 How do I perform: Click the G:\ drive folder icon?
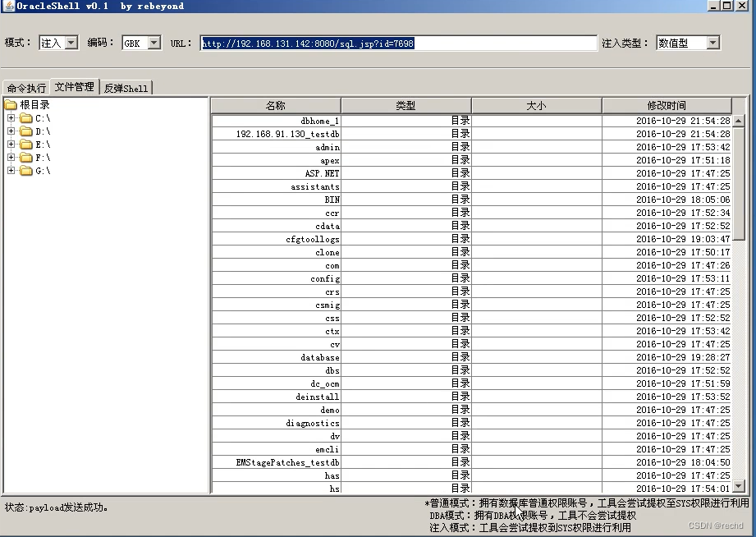pos(26,170)
